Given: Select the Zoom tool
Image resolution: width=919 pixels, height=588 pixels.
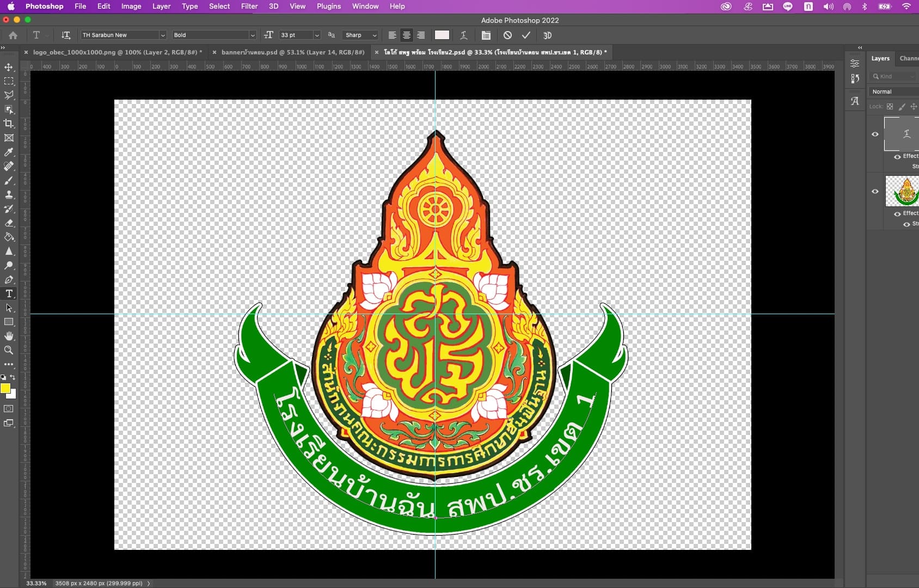Looking at the screenshot, I should 9,350.
